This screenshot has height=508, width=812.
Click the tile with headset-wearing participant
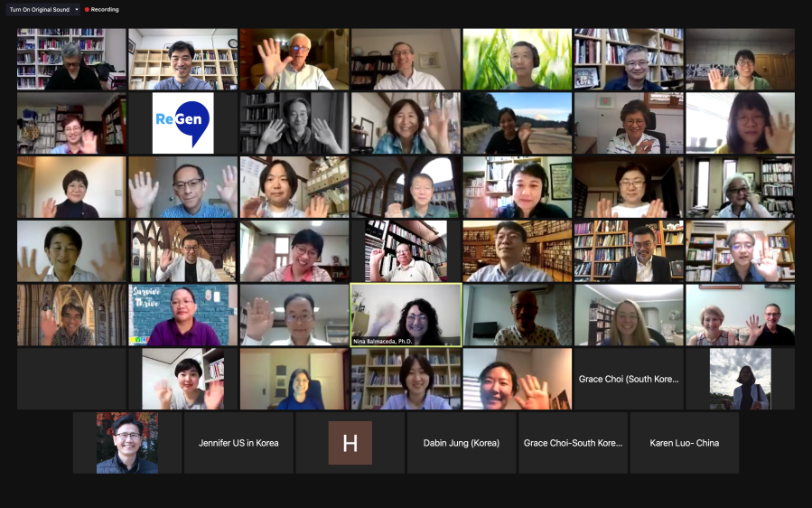[x=517, y=187]
